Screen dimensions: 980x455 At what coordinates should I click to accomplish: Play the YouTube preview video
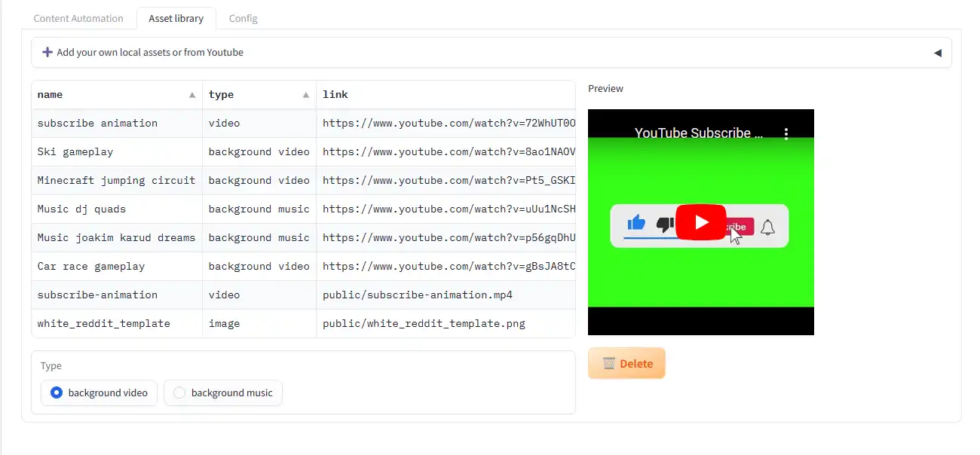(x=701, y=222)
